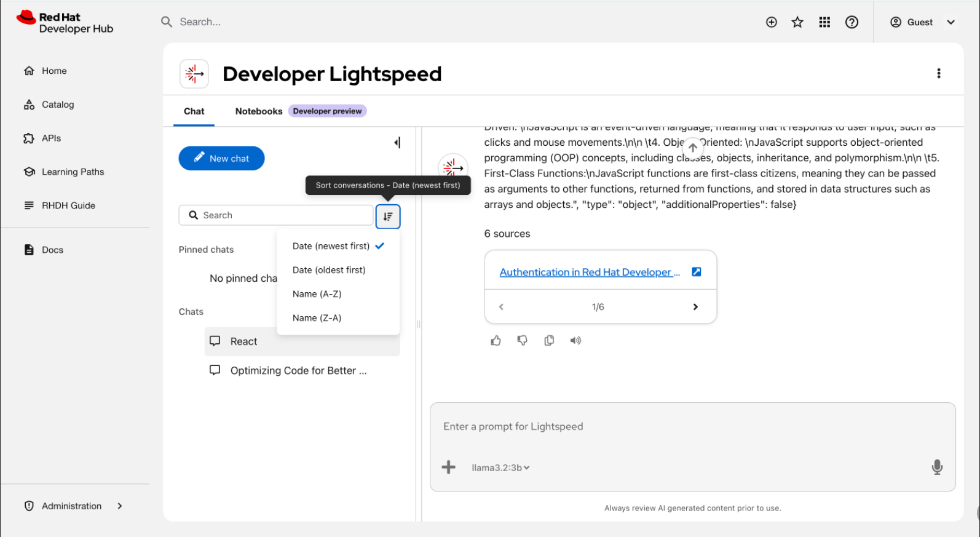Click the 6 sources label
Viewport: 980px width, 537px height.
(x=507, y=234)
